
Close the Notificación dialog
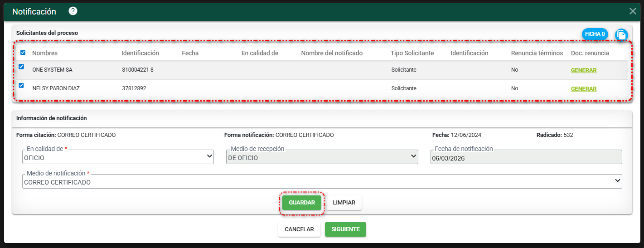click(633, 11)
